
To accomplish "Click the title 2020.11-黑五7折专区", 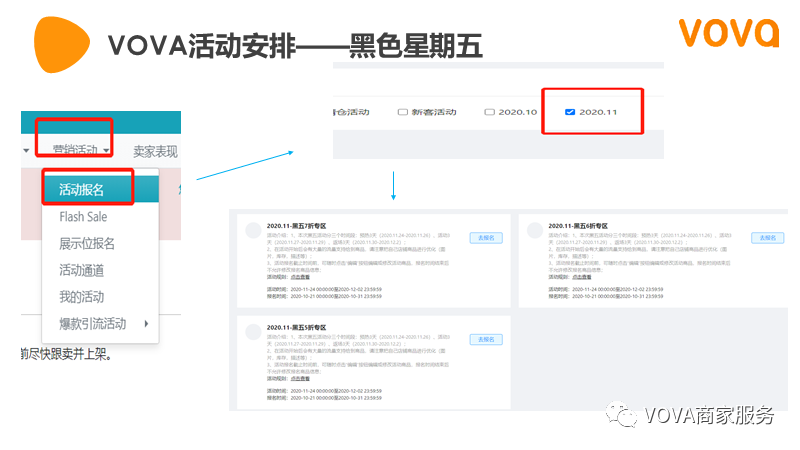I will pyautogui.click(x=296, y=226).
